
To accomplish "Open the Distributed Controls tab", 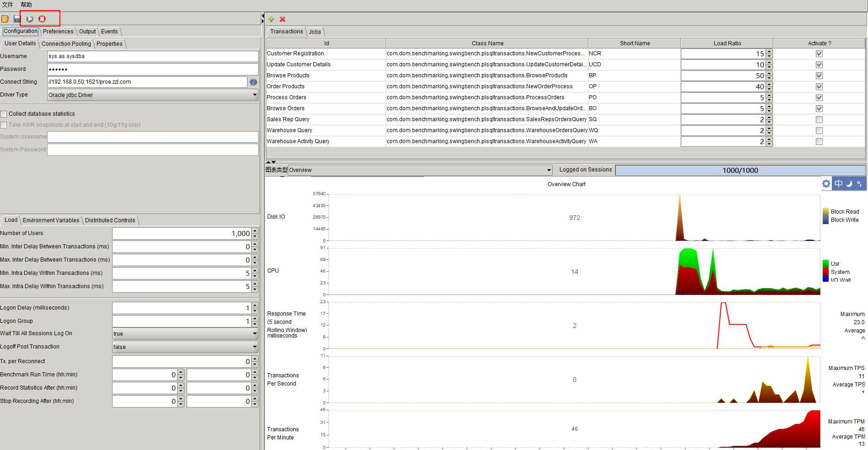I will point(110,220).
